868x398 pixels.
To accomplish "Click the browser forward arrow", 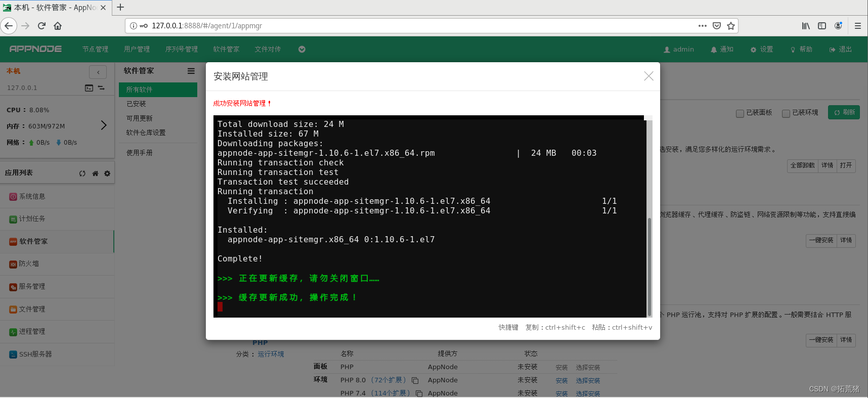I will click(25, 26).
